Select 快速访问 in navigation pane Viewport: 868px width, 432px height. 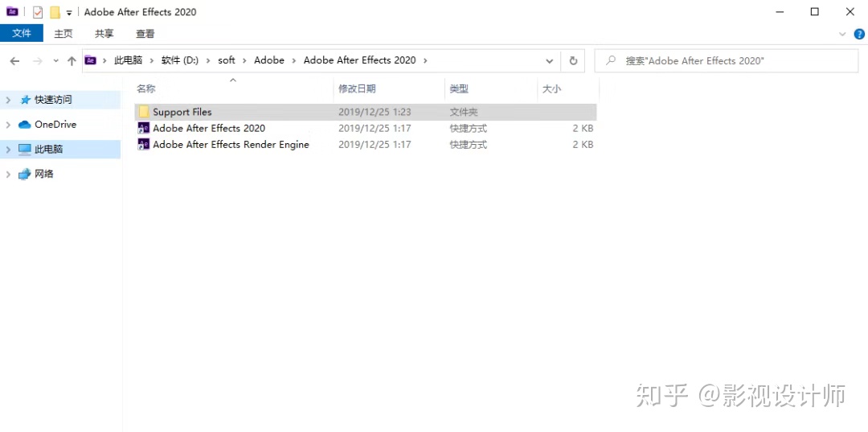pos(53,100)
